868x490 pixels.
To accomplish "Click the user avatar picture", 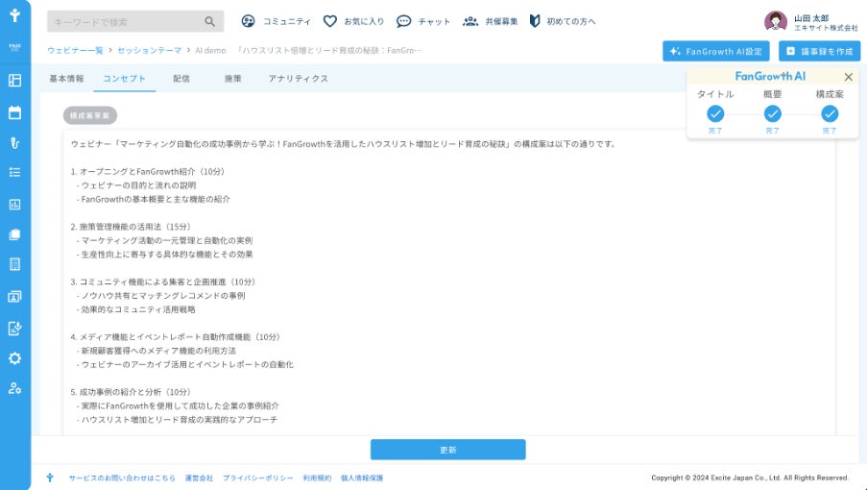I will [776, 21].
